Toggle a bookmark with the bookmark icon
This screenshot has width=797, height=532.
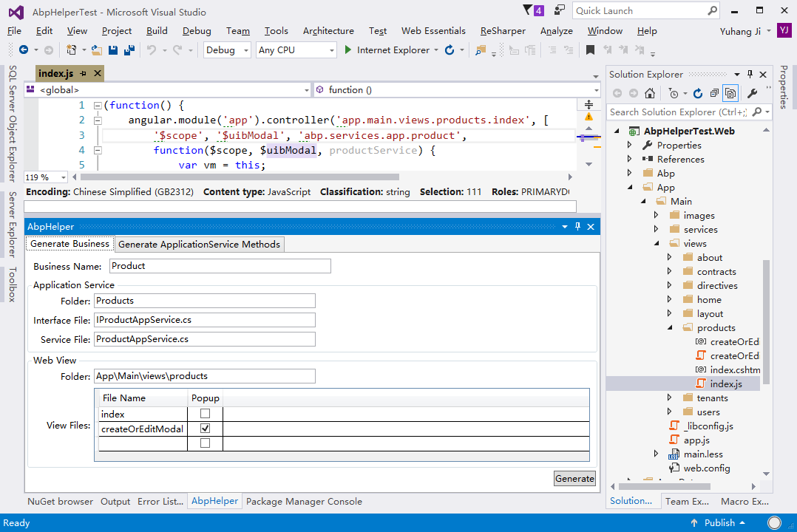point(590,50)
